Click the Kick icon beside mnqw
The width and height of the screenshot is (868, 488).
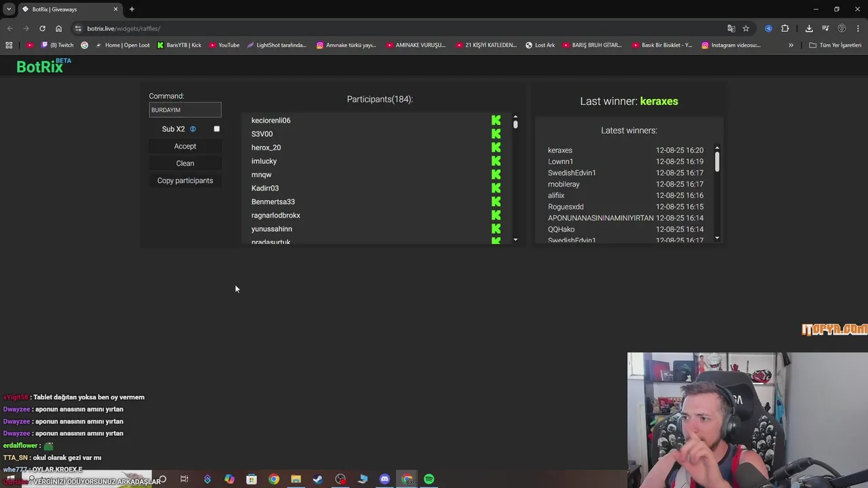click(496, 175)
